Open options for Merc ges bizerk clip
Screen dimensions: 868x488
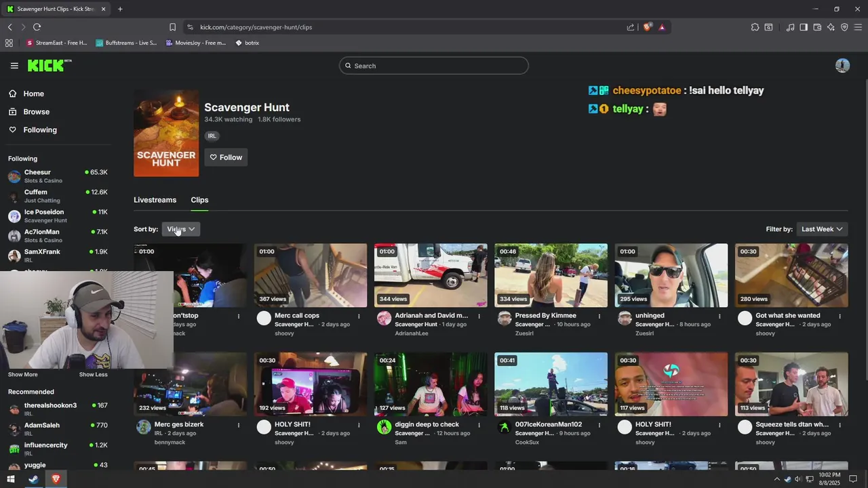(x=239, y=425)
